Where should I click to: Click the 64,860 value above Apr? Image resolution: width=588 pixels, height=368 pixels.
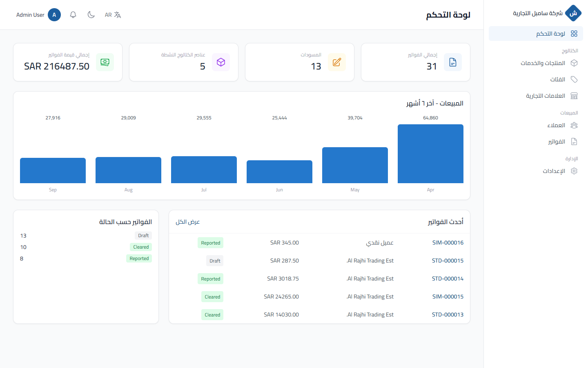[x=430, y=118]
